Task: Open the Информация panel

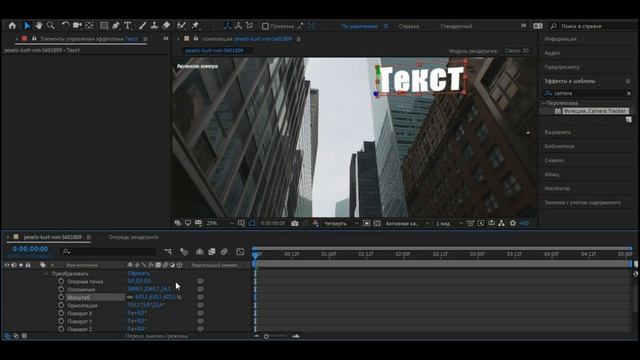Action: 560,39
